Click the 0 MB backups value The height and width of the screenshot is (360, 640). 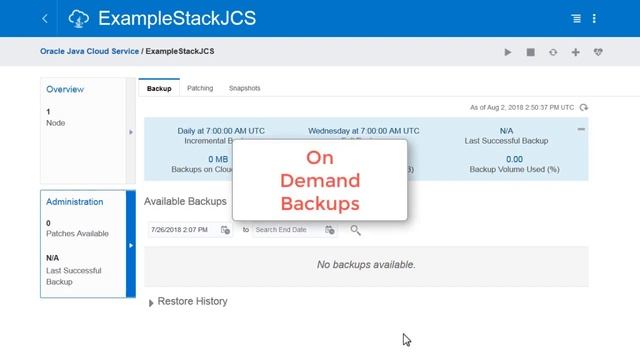click(218, 159)
